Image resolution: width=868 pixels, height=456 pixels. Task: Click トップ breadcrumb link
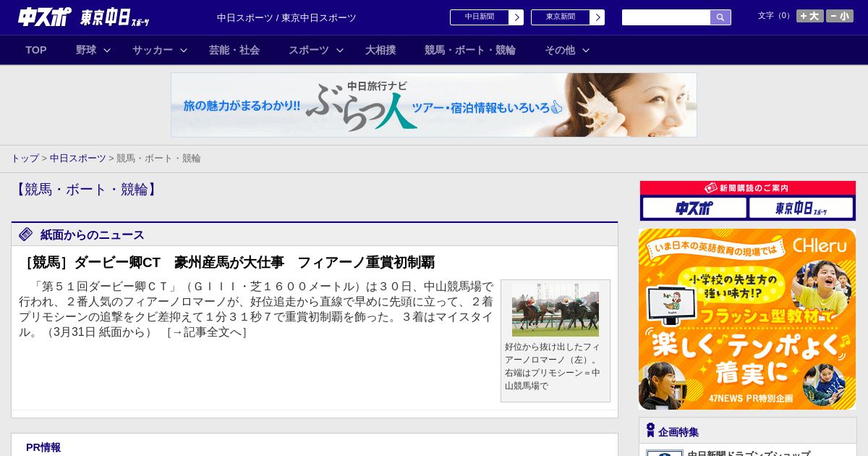[25, 158]
